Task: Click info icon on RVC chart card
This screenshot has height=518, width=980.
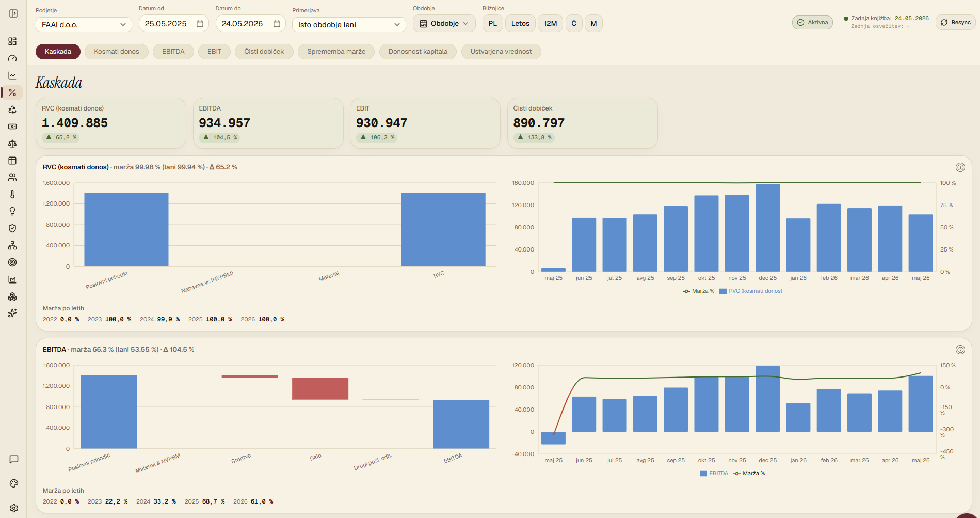Action: [x=960, y=167]
